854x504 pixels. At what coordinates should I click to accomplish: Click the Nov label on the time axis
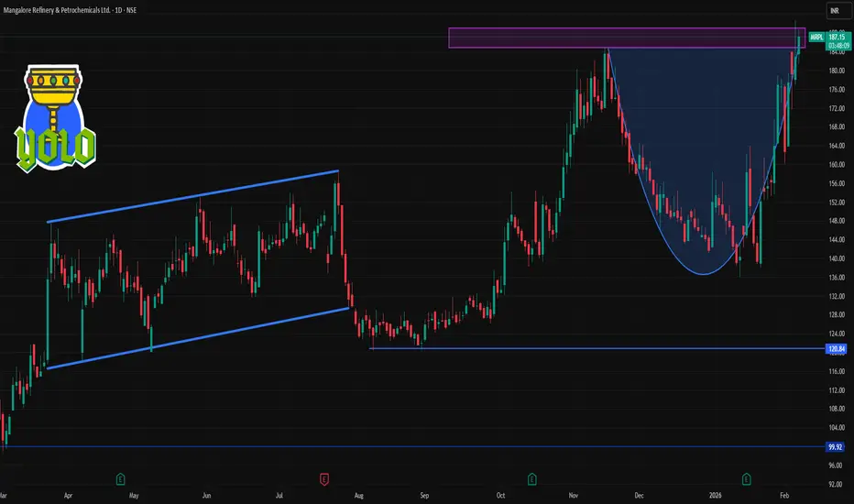[x=573, y=496]
